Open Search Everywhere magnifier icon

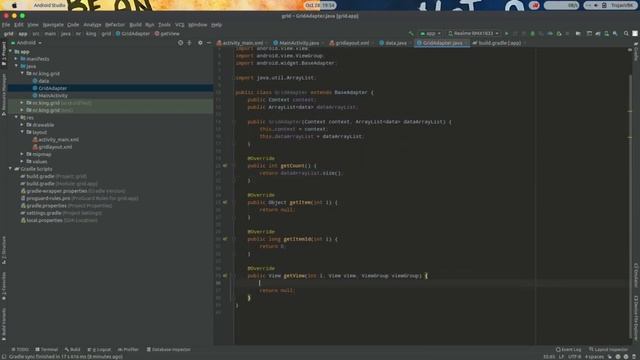(626, 33)
